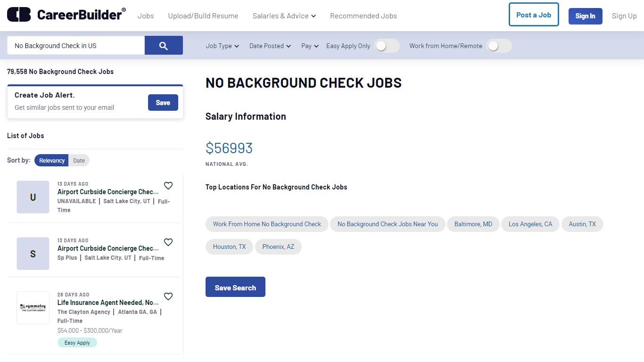The image size is (644, 362).
Task: Enable the Work from Home/Remote switch
Action: click(499, 46)
